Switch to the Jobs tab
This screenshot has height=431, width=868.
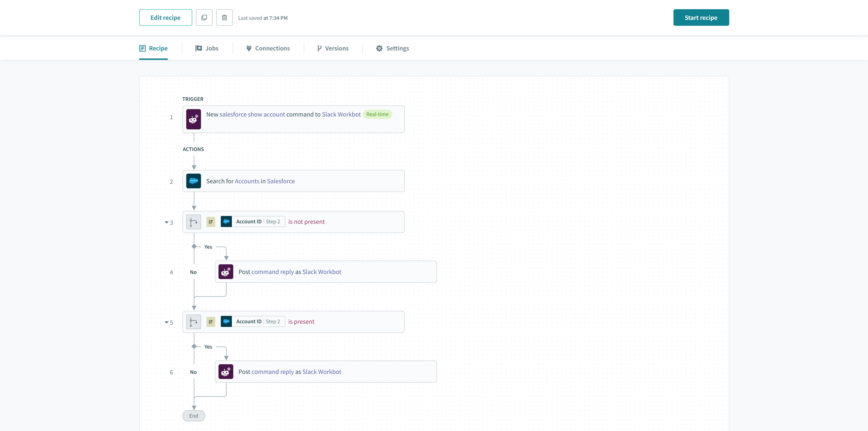click(207, 48)
